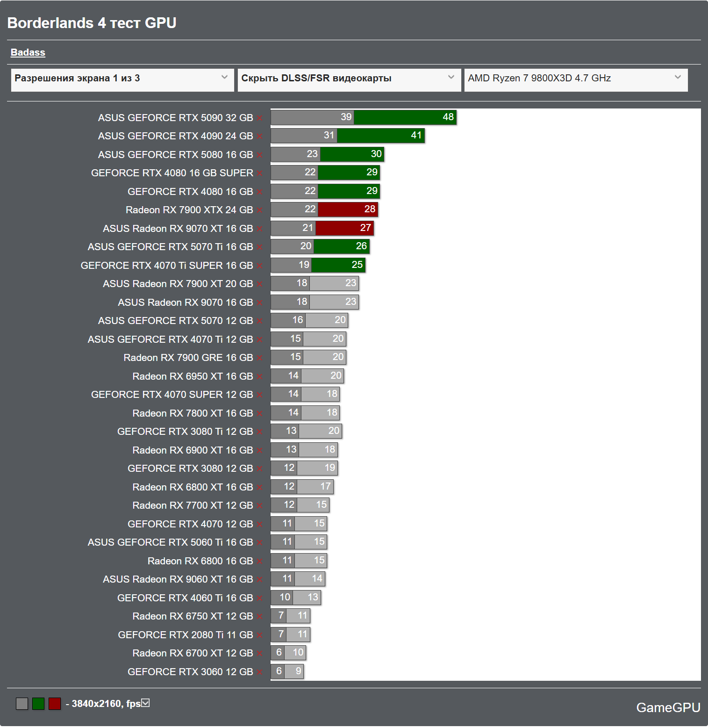
Task: Remove ASUS GEFORCE RTX 5070 Ti 16 GB with red X
Action: [x=259, y=247]
